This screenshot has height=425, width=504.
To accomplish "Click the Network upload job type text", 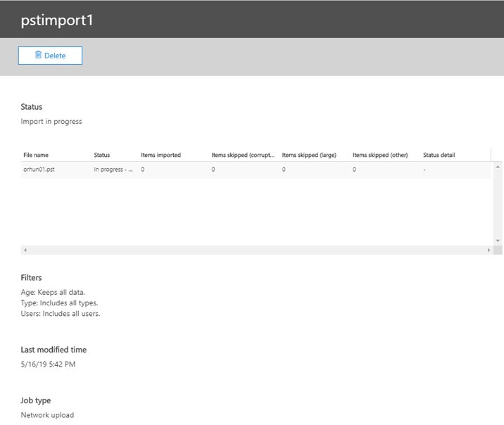I will (x=47, y=415).
